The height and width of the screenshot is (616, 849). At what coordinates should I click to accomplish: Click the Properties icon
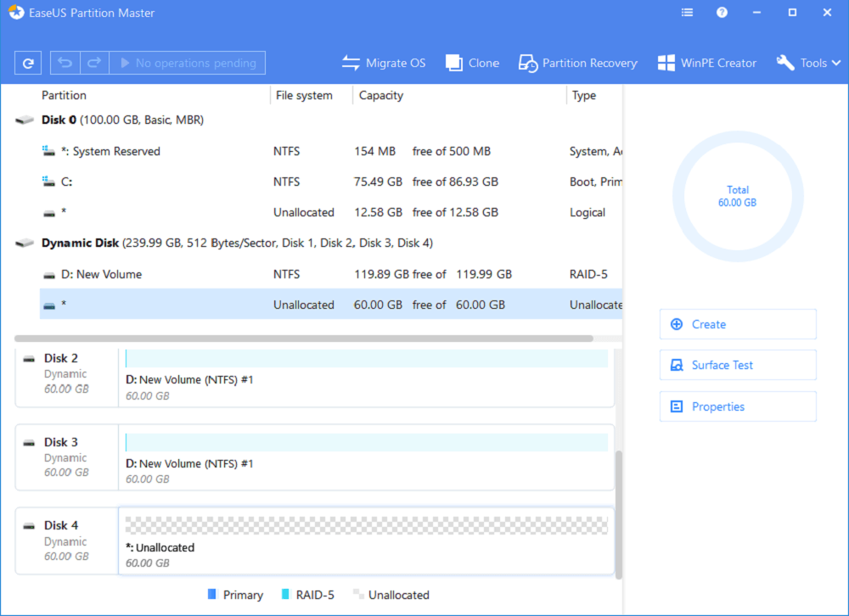point(677,406)
